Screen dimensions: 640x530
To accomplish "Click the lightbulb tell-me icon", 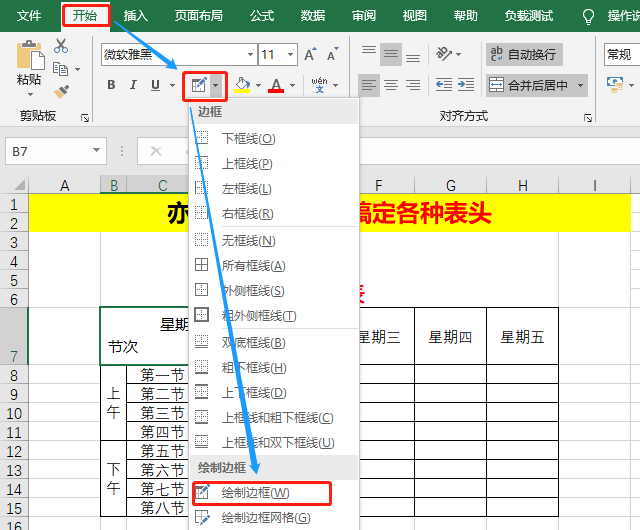I will pyautogui.click(x=588, y=16).
